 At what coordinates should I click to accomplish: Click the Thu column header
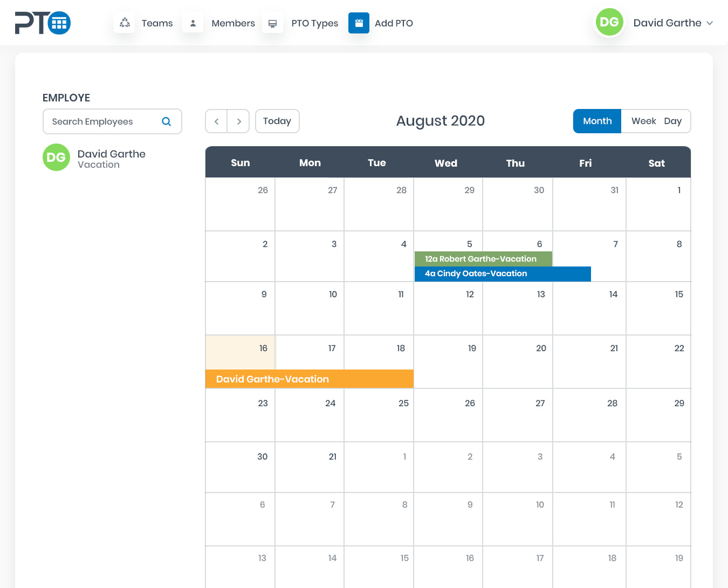click(516, 163)
